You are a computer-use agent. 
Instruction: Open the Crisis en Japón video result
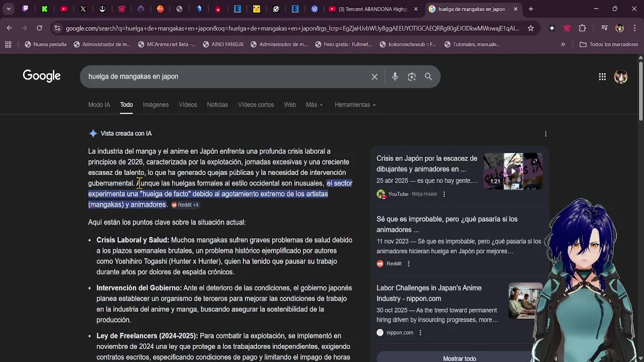(x=427, y=164)
